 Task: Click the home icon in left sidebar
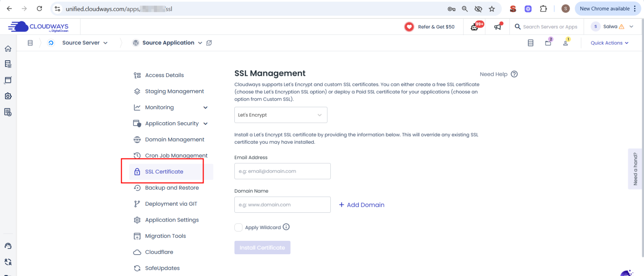click(x=8, y=49)
